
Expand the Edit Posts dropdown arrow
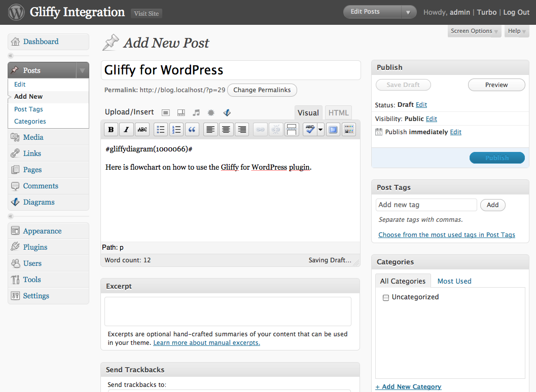408,12
